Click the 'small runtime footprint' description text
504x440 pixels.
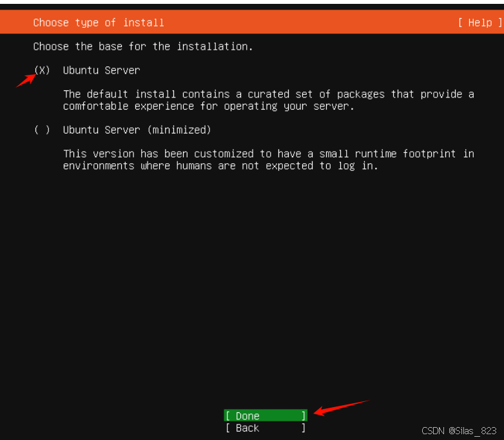coord(268,159)
